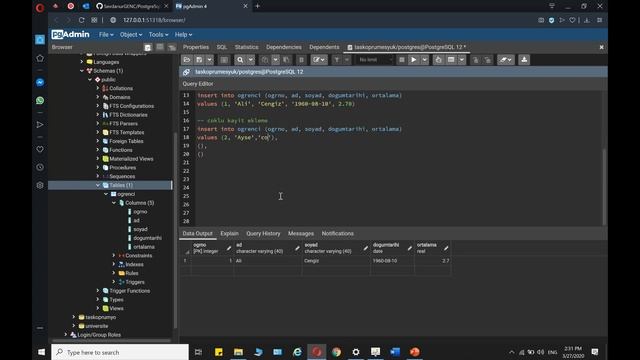Viewport: 640px width, 360px height.
Task: Click the Commit transaction toolbar icon
Action: 476,60
